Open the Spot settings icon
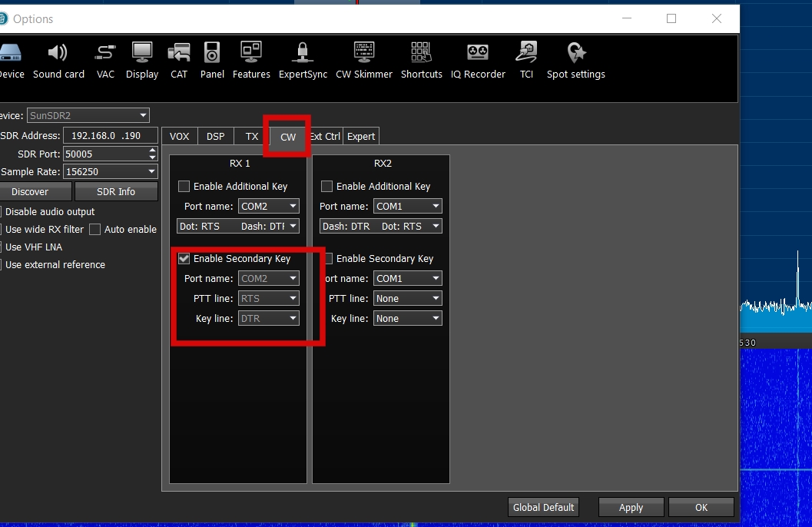Screen dimensions: 812x527 click(x=575, y=61)
